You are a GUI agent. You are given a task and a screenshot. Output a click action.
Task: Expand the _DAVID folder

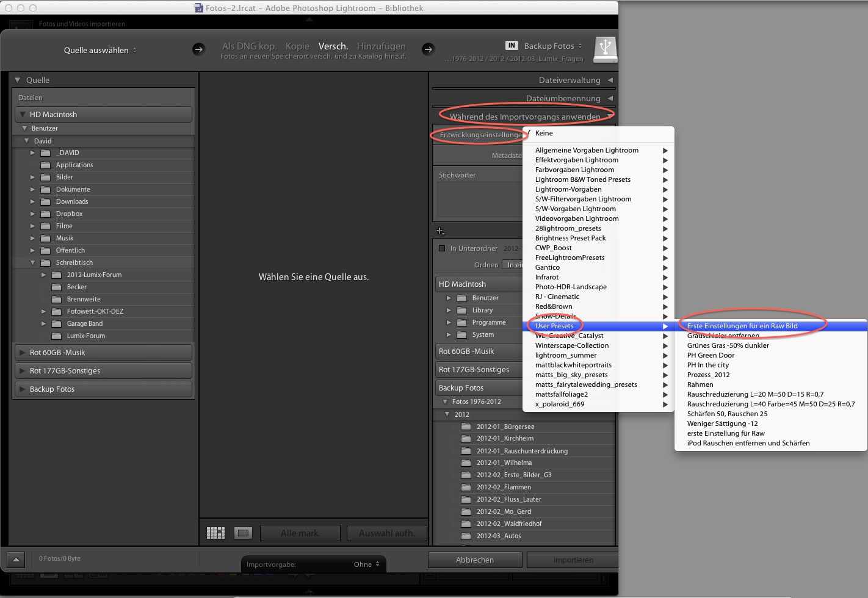(33, 153)
